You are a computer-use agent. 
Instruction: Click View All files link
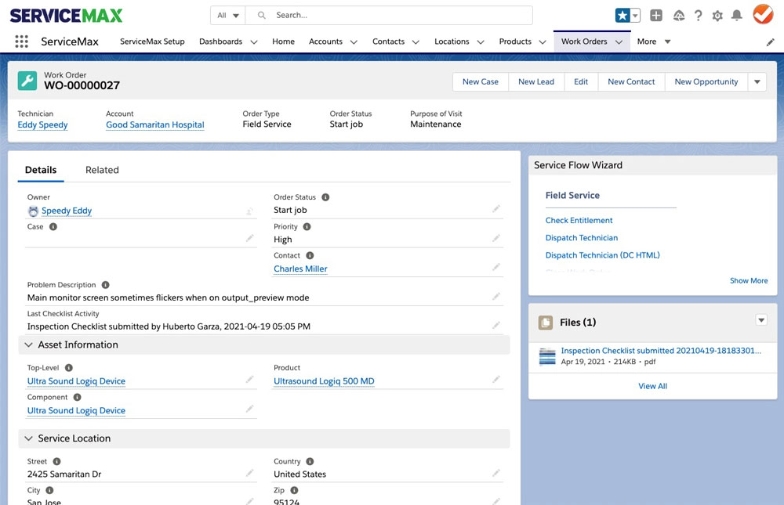[652, 386]
